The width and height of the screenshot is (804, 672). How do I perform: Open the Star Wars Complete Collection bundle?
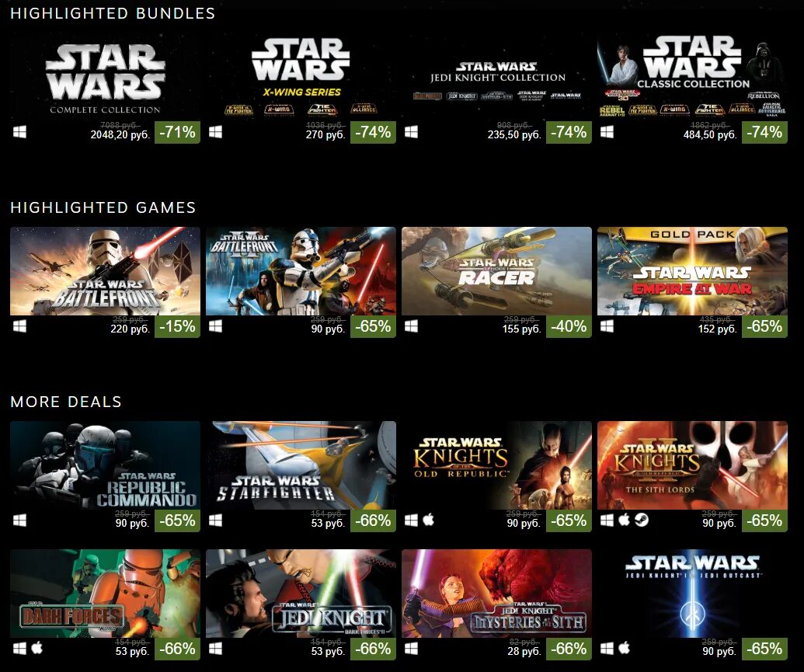click(x=105, y=77)
